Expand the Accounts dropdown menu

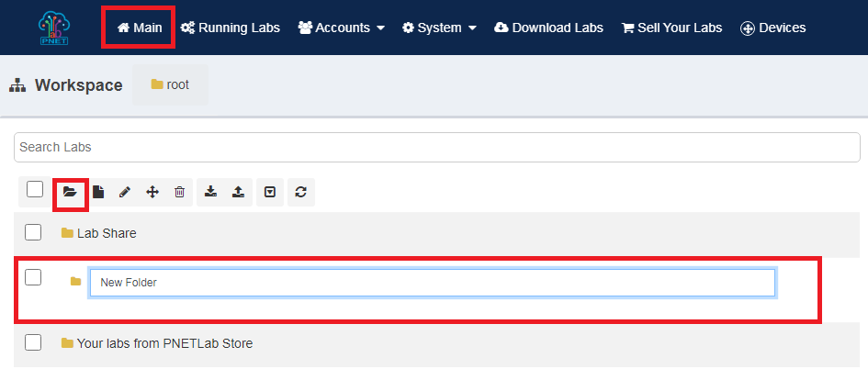pos(341,28)
